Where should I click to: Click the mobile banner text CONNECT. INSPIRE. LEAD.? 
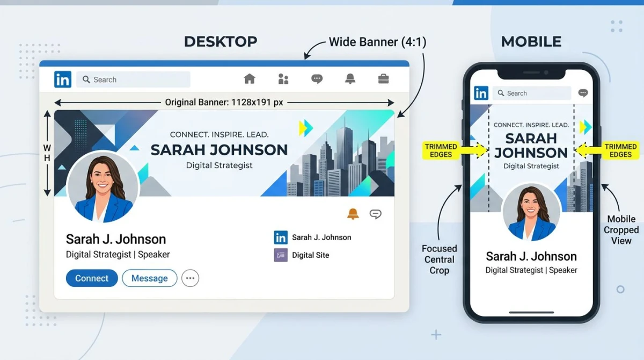(x=531, y=125)
